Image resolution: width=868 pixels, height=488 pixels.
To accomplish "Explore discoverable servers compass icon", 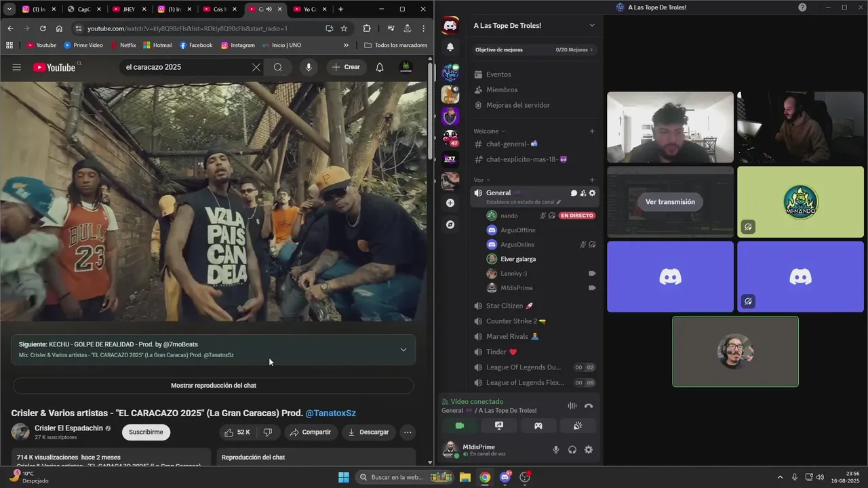I will click(x=450, y=224).
